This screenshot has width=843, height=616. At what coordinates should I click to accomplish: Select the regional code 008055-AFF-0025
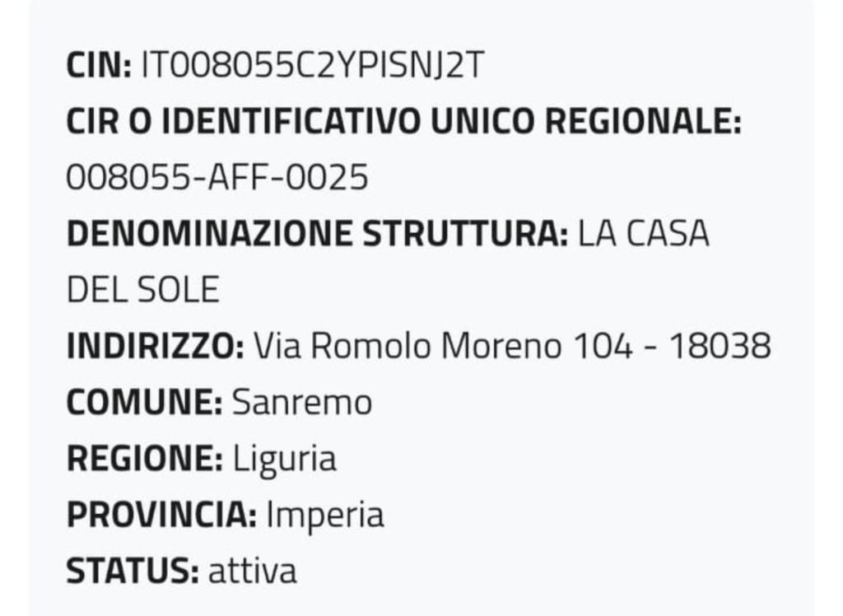point(217,179)
